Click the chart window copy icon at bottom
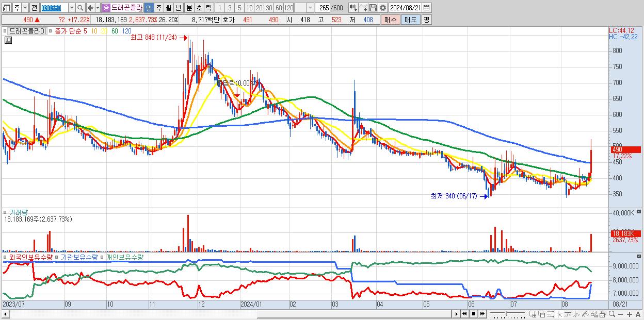This screenshot has height=320, width=644. (x=603, y=314)
